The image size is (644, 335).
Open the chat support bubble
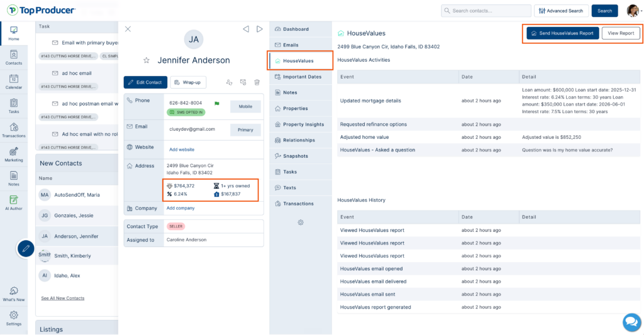coord(631,322)
